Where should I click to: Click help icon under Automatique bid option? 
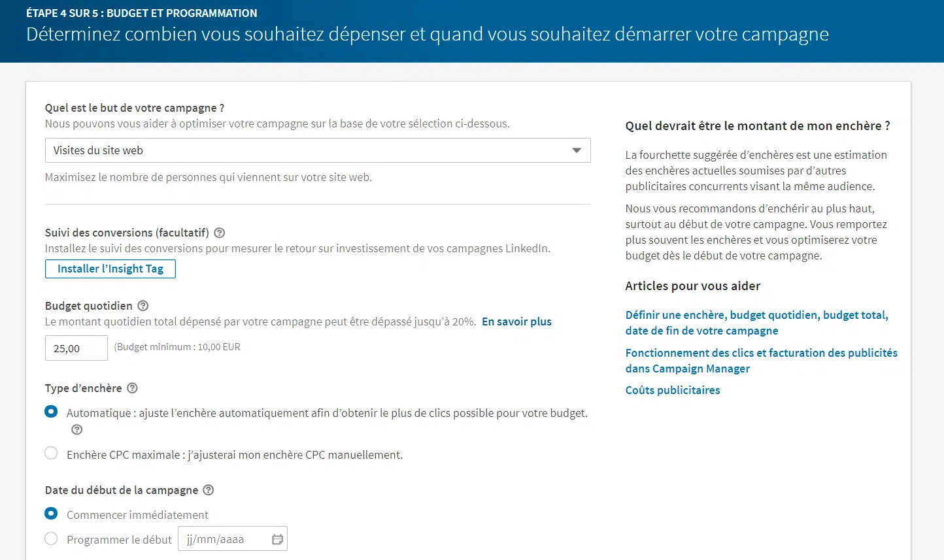click(x=77, y=430)
